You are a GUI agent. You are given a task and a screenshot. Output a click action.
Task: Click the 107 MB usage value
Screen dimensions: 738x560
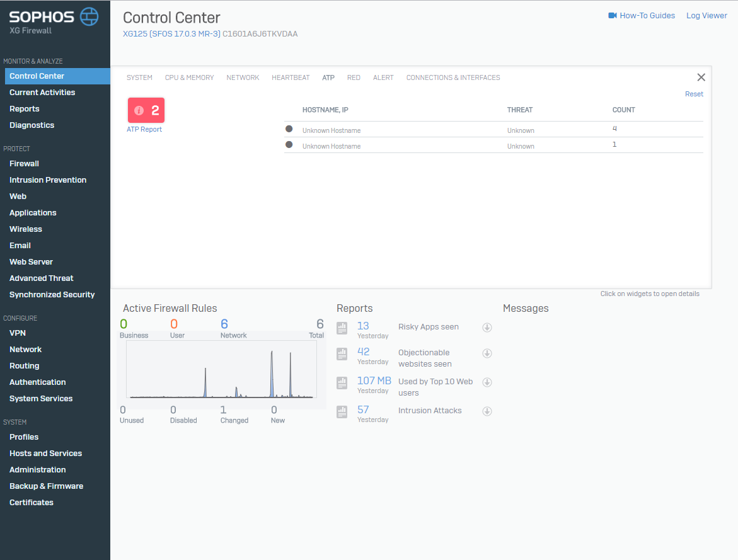(374, 380)
